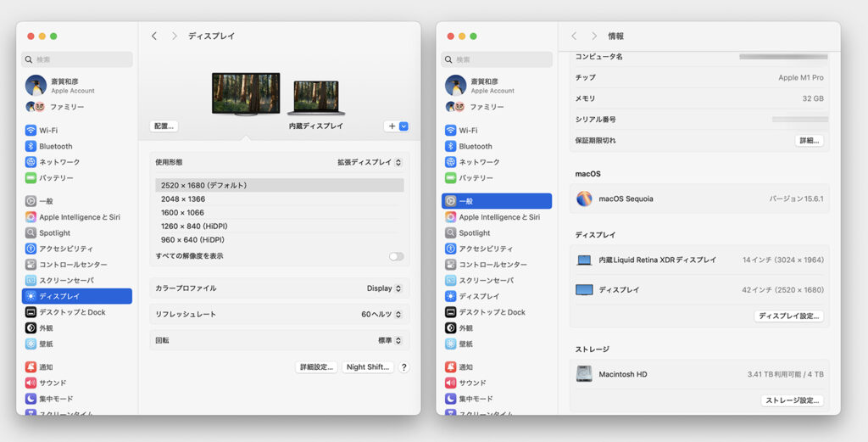Click 42インチ (2520 × 1680) display text

(x=782, y=289)
